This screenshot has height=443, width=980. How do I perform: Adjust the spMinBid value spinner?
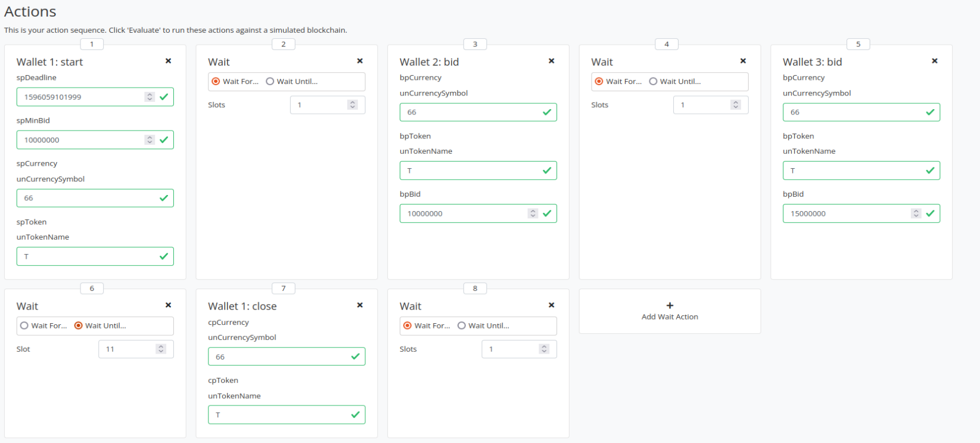tap(150, 140)
